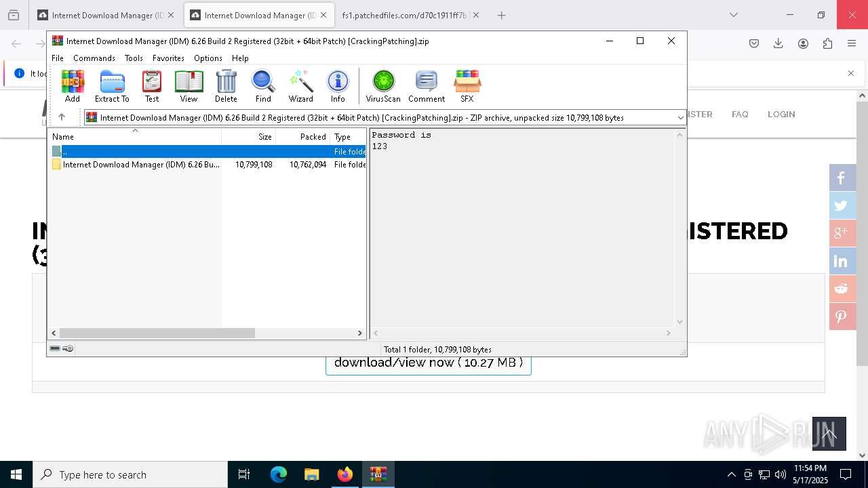Click the taskbar search box

[x=130, y=474]
